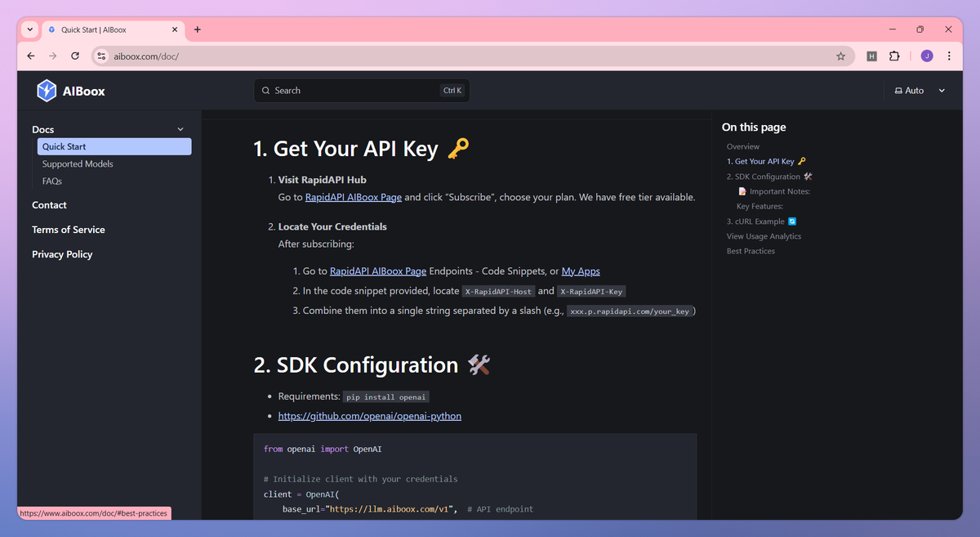Jump to Overview in page outline
980x537 pixels.
point(743,147)
